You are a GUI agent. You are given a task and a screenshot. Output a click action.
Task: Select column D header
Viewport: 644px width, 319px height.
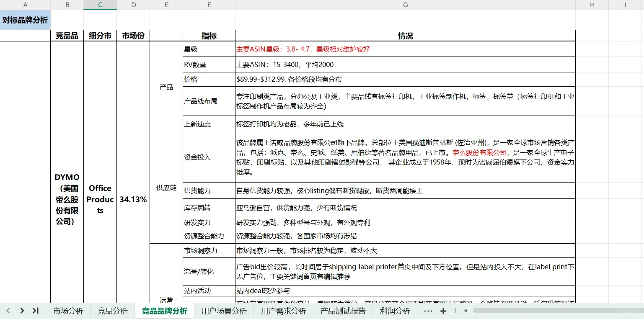coord(133,5)
